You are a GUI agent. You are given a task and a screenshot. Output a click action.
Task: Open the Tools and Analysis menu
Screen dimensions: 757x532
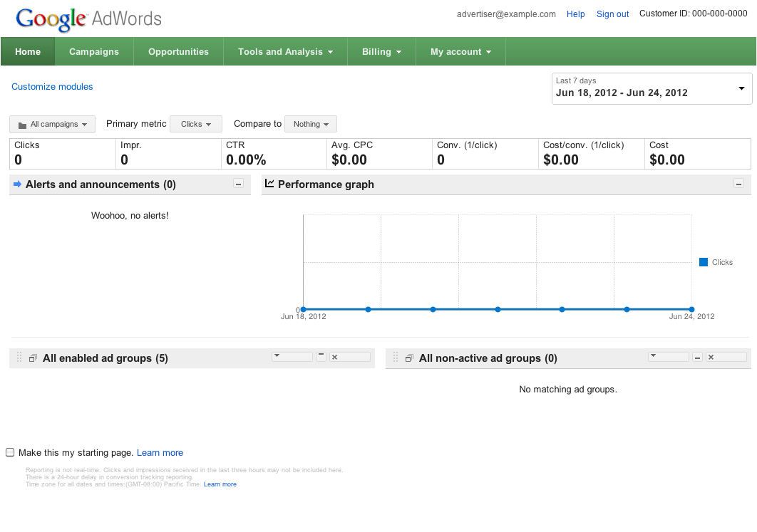coord(285,52)
